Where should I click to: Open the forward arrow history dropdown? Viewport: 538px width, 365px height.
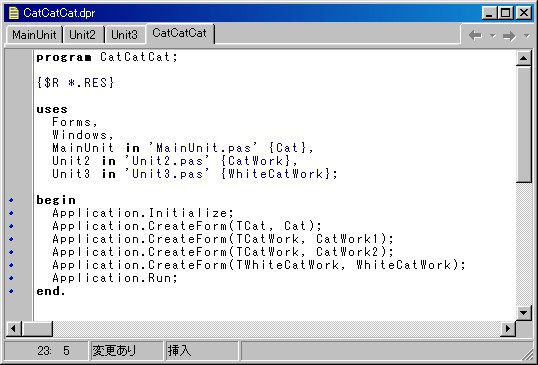[x=527, y=35]
